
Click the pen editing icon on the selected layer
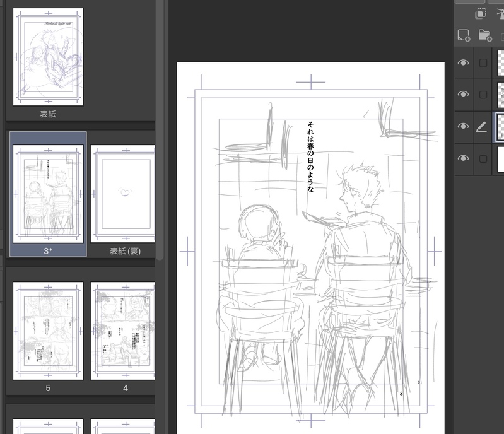481,127
